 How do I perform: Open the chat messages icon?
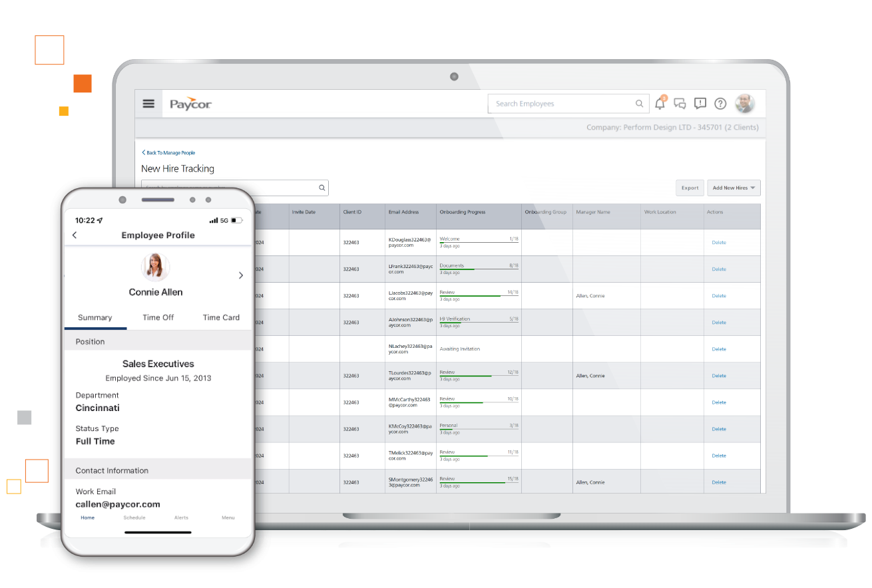pyautogui.click(x=680, y=104)
